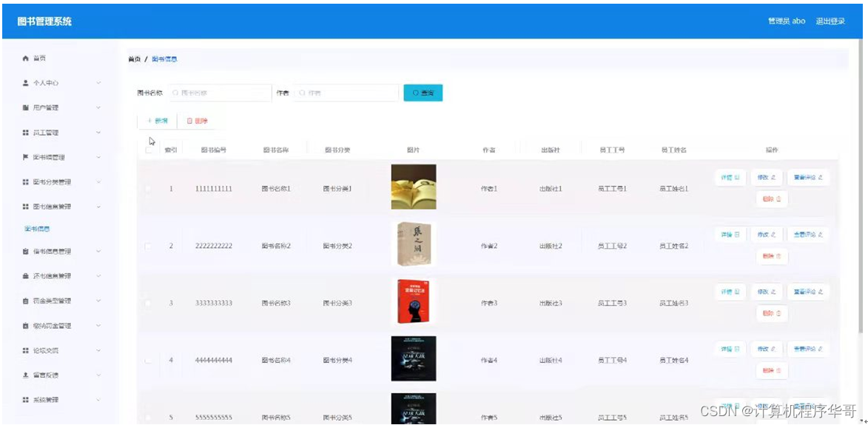Image resolution: width=868 pixels, height=425 pixels.
Task: Check the checkbox for row 3333333333
Action: 148,303
